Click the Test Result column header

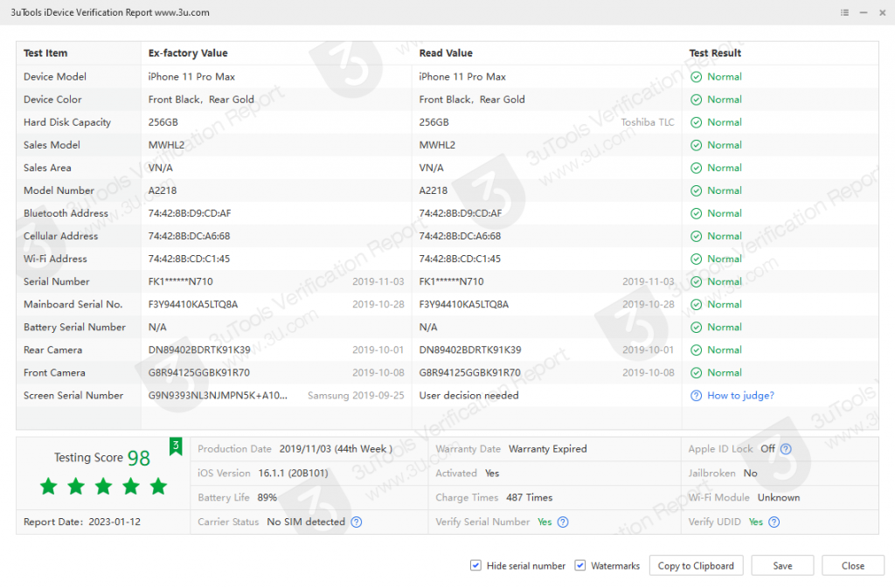pos(715,53)
